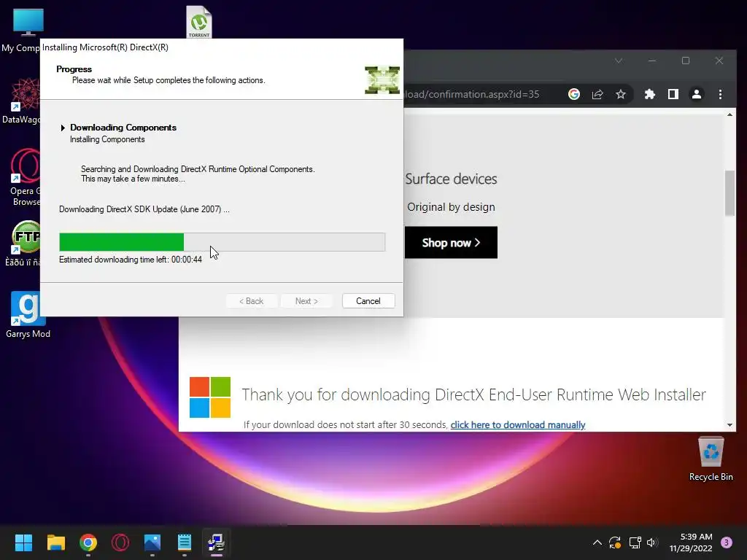Viewport: 747px width, 560px height.
Task: Click 'Surface devices' heading in Chrome
Action: (451, 179)
